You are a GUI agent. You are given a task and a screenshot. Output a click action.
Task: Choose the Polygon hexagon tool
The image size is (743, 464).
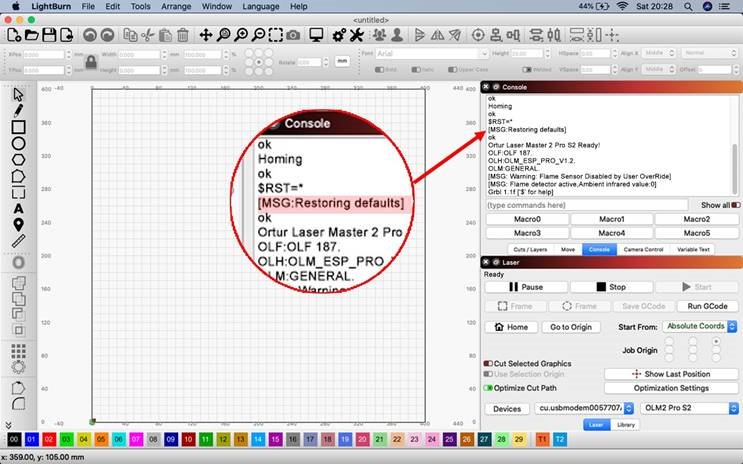tap(18, 160)
